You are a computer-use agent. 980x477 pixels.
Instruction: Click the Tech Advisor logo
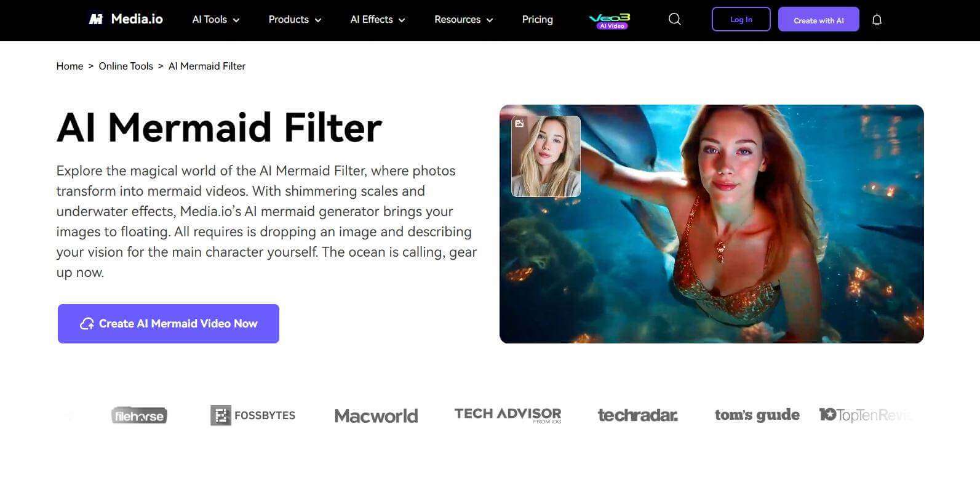508,415
